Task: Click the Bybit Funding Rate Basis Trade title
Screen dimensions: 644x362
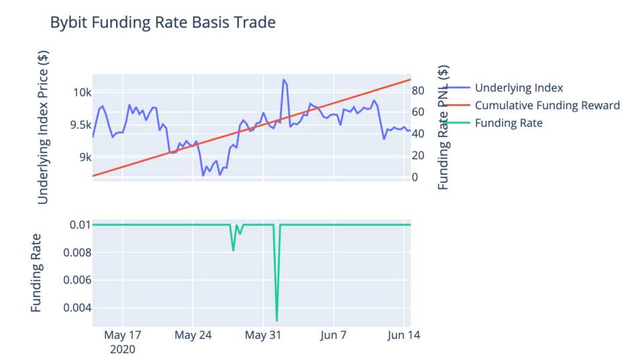Action: 162,22
